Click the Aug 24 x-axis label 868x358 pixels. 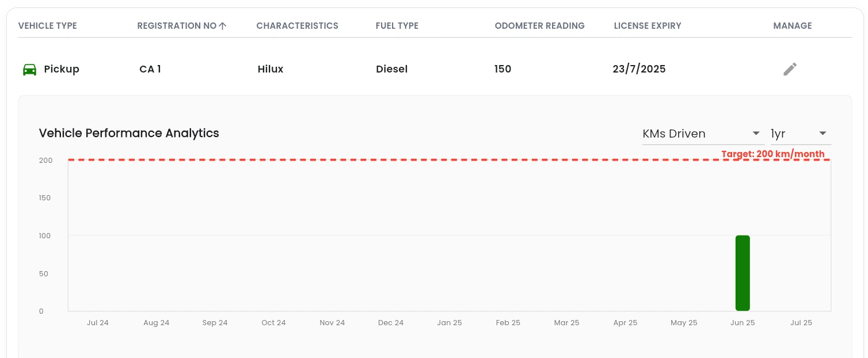click(157, 323)
